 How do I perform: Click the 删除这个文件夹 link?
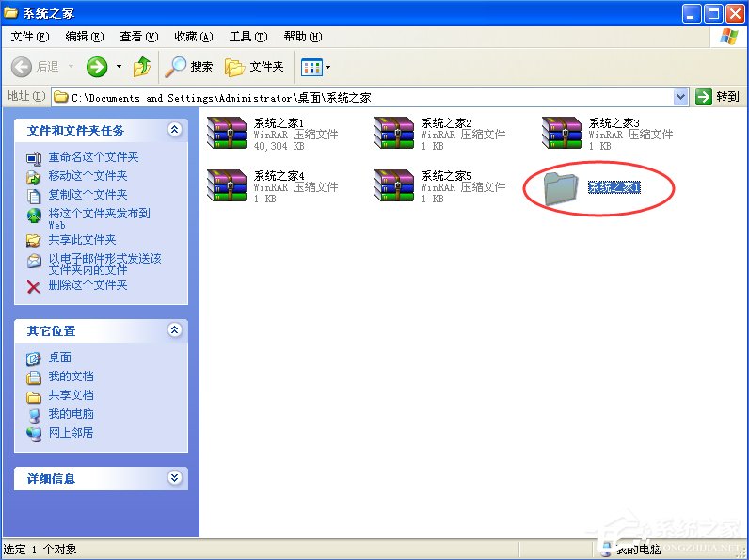pyautogui.click(x=88, y=285)
